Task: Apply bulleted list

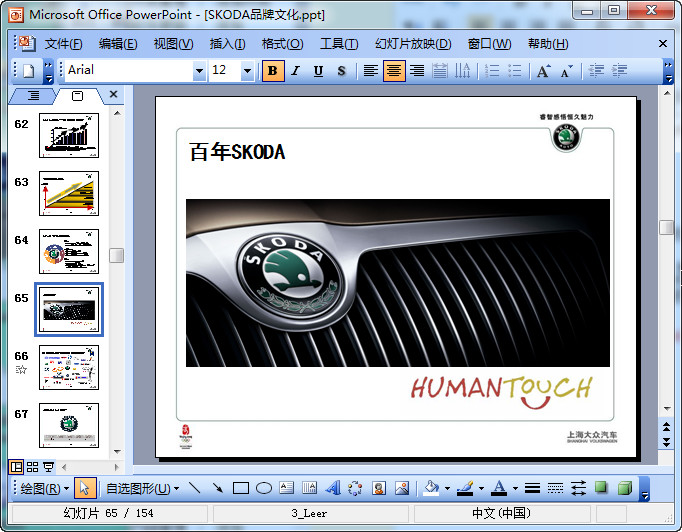Action: (515, 71)
